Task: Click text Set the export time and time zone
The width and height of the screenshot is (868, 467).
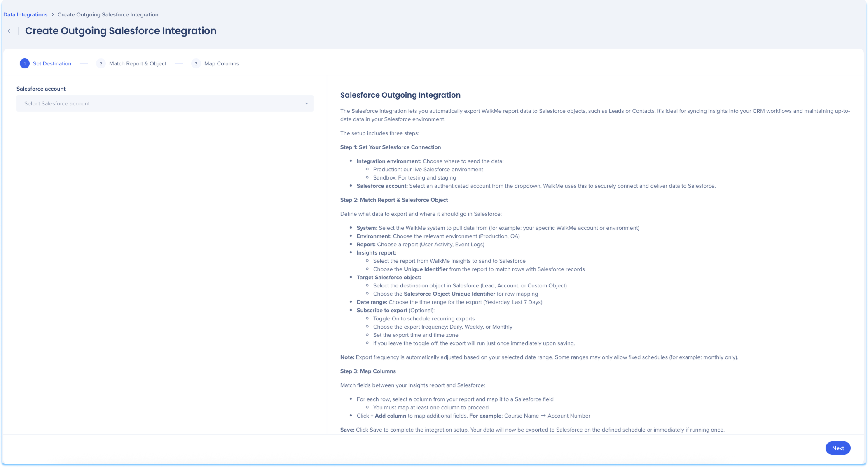Action: pyautogui.click(x=416, y=335)
